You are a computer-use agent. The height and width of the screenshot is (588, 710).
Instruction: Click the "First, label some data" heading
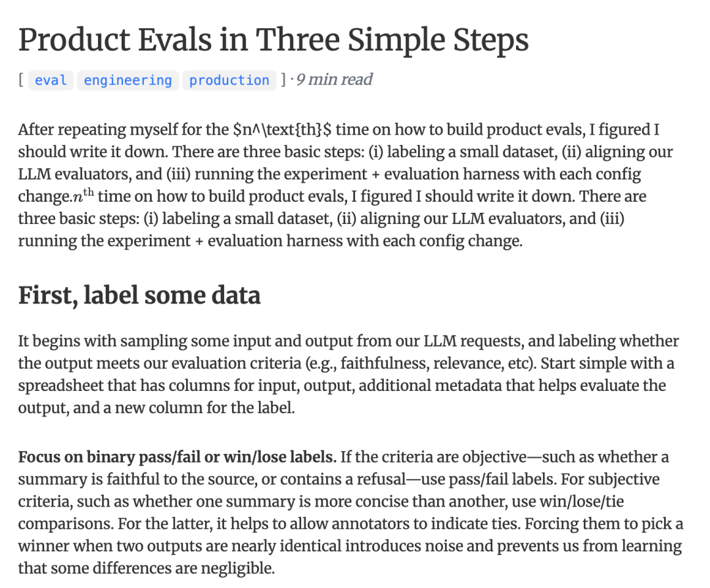139,296
